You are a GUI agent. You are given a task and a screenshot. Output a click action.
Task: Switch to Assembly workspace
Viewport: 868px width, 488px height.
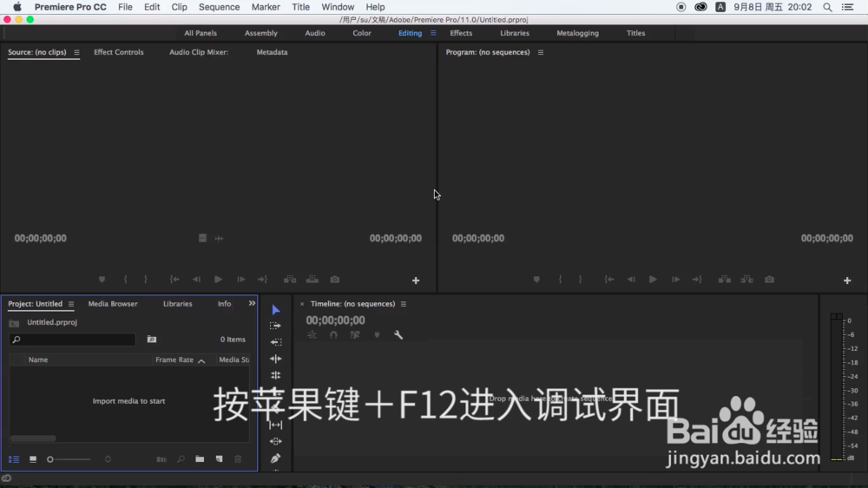tap(260, 33)
